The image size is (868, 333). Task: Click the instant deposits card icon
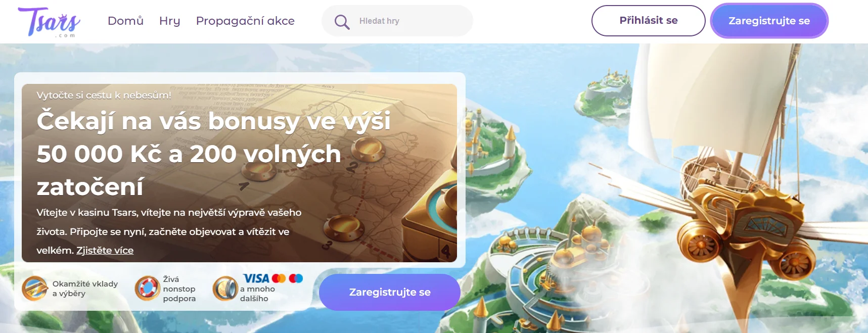click(x=35, y=289)
